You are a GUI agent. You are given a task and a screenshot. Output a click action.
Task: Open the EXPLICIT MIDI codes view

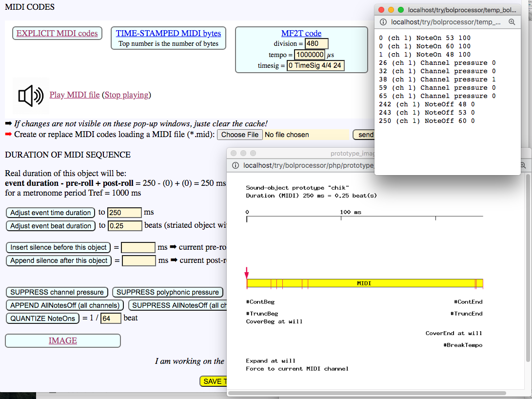click(57, 33)
